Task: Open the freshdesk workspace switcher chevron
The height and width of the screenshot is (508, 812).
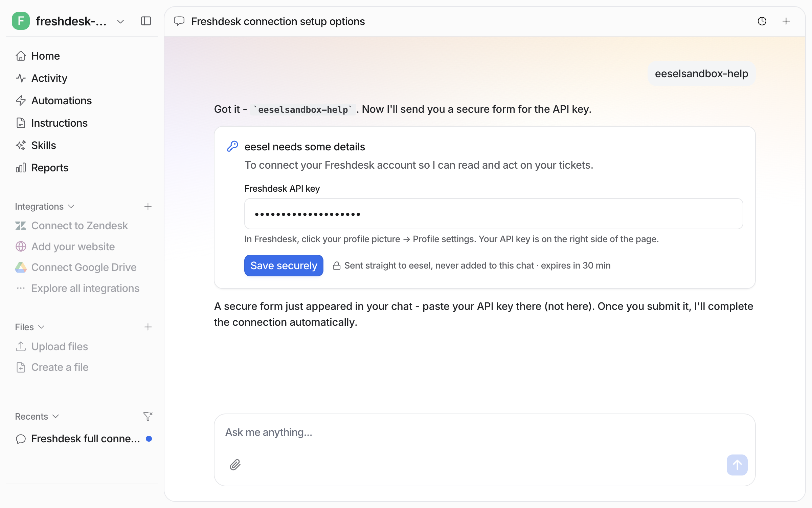Action: 120,22
